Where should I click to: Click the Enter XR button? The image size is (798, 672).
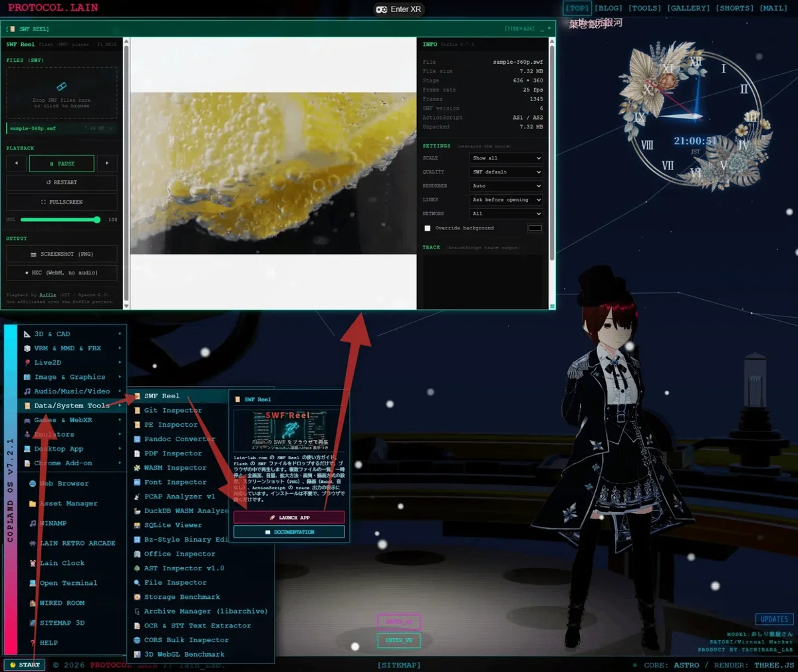pyautogui.click(x=400, y=9)
